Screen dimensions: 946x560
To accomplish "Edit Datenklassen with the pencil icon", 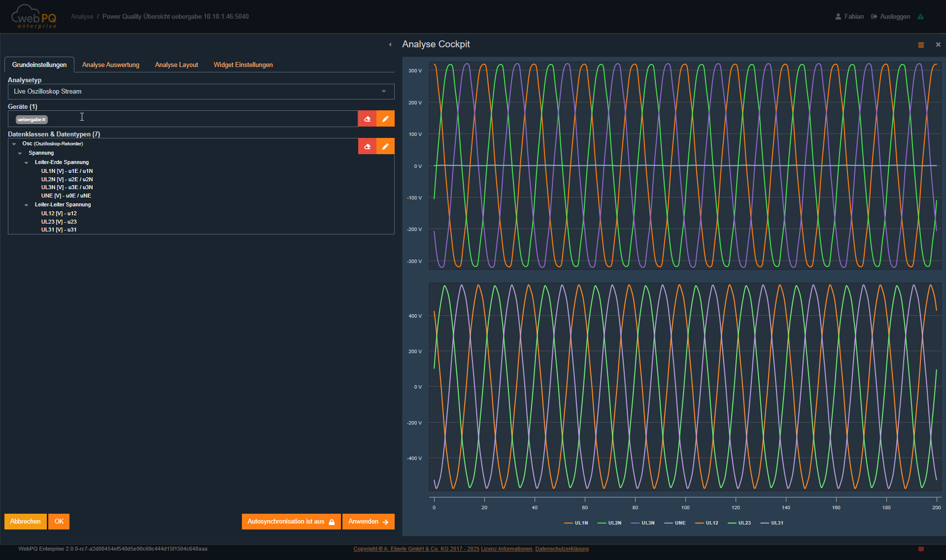I will point(385,146).
